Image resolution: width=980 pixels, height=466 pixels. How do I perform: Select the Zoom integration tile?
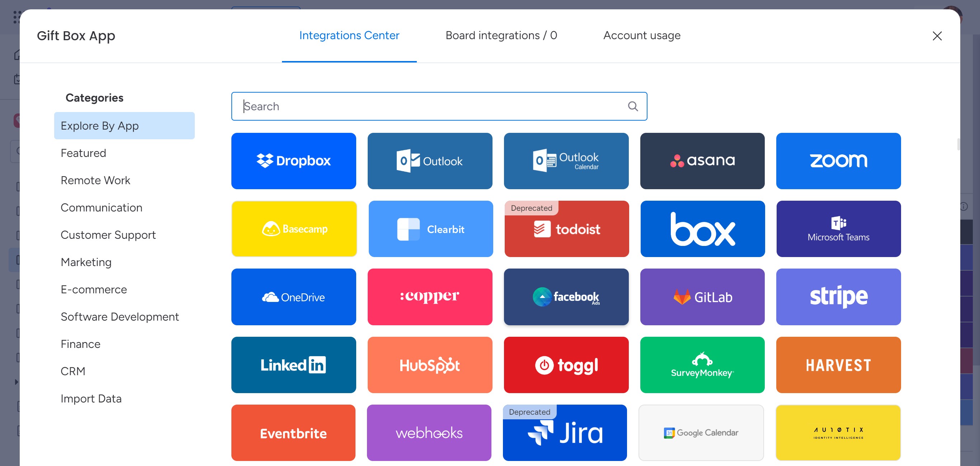pos(838,161)
